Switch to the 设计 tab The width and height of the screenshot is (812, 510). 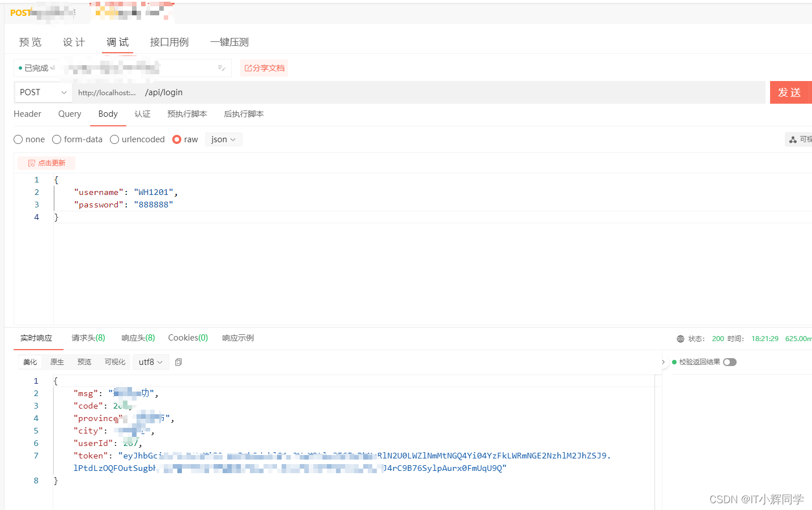74,42
